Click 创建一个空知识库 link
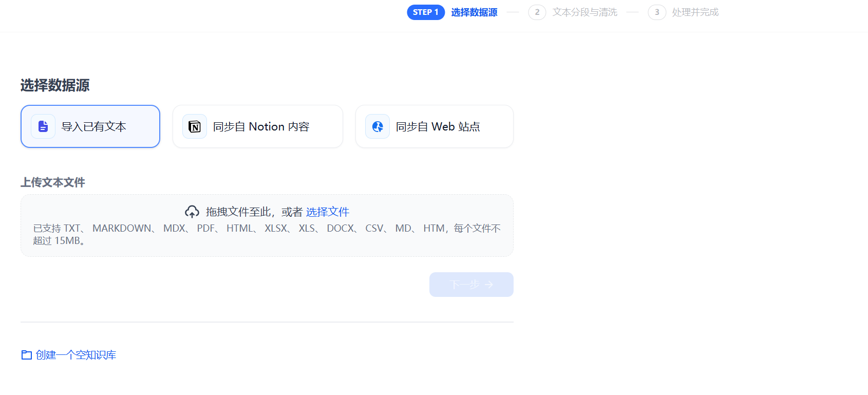 [x=76, y=355]
